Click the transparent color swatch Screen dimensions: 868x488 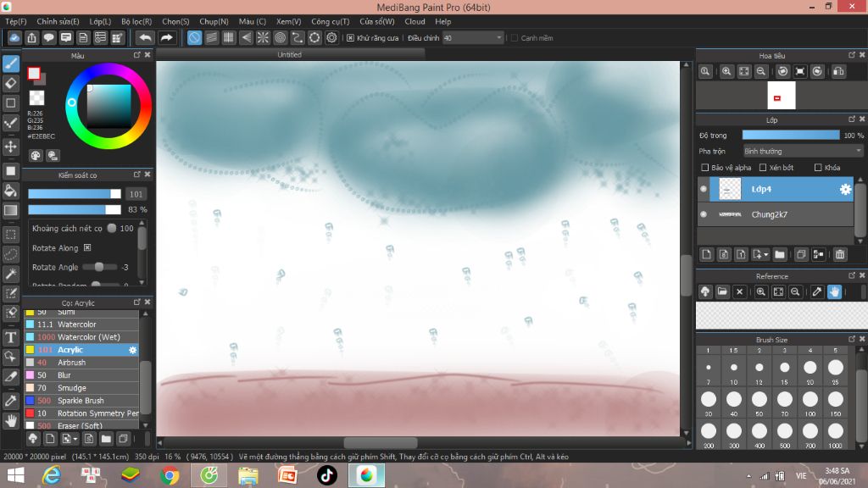click(36, 98)
